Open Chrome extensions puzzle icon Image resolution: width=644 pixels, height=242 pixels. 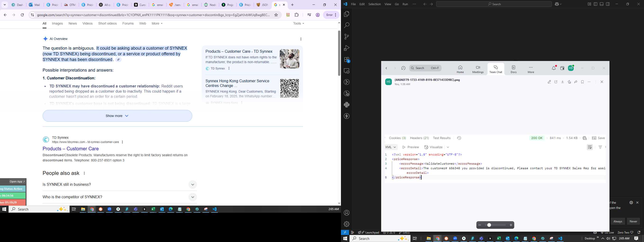(297, 15)
